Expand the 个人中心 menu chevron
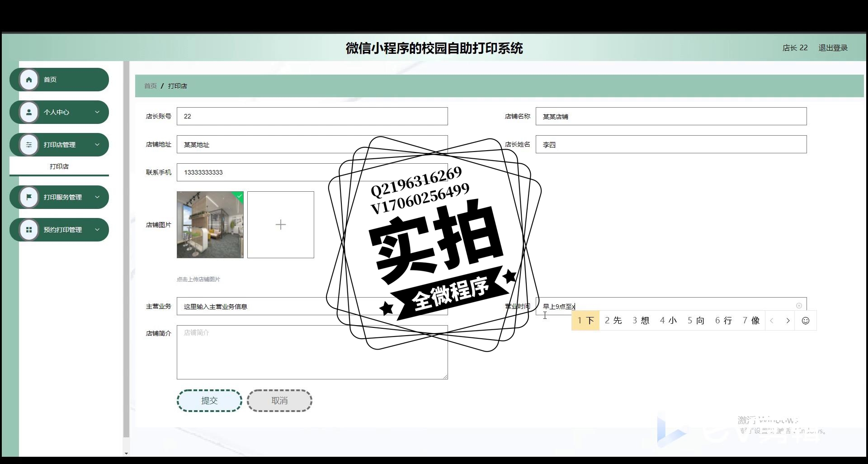The height and width of the screenshot is (464, 868). pos(97,112)
